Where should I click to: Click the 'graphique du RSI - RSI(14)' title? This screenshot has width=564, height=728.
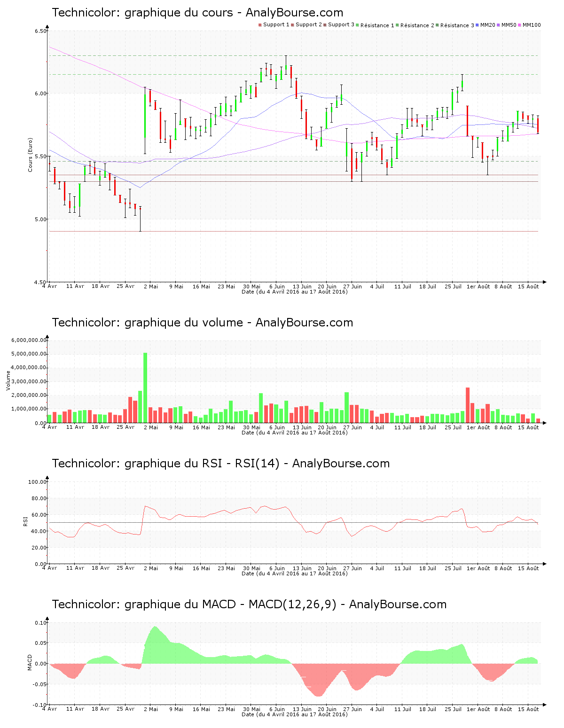(221, 464)
